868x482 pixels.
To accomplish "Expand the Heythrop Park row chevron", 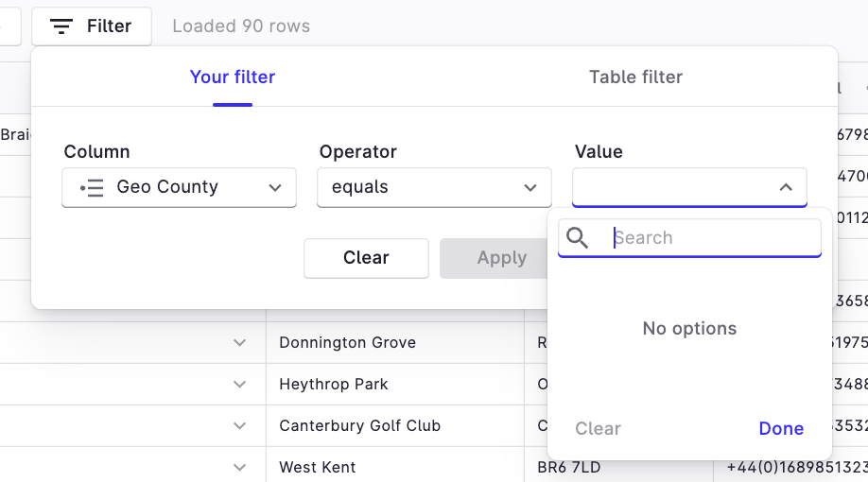I will pyautogui.click(x=240, y=385).
